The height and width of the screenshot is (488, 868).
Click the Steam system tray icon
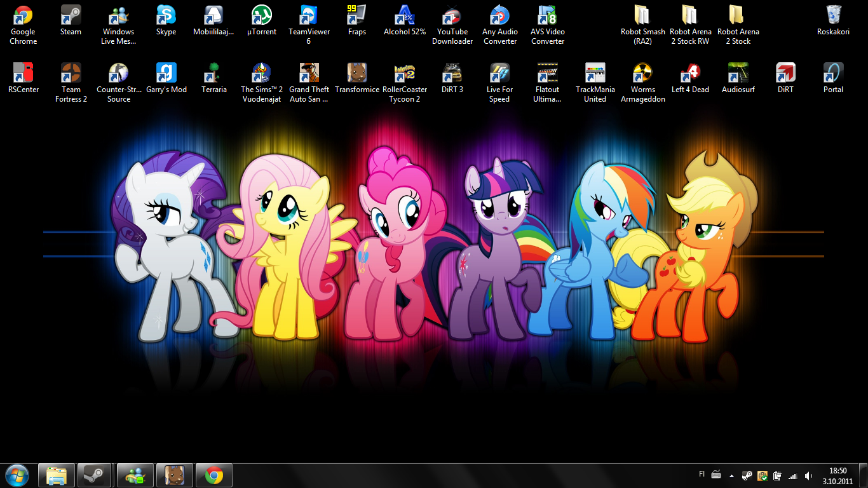coord(747,475)
